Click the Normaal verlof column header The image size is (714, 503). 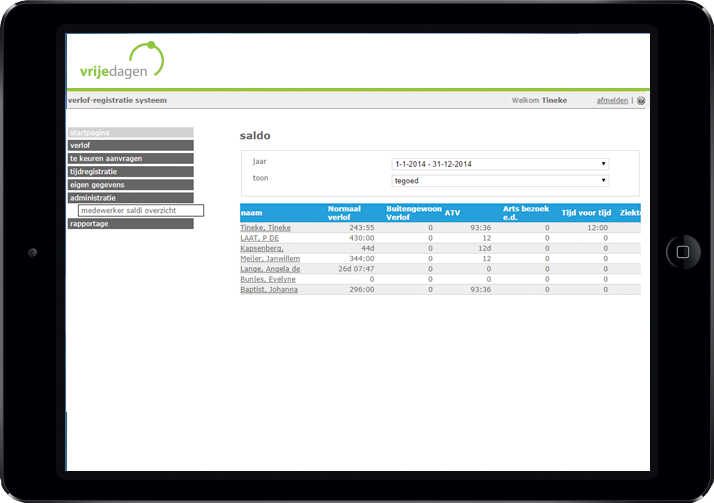[x=344, y=213]
